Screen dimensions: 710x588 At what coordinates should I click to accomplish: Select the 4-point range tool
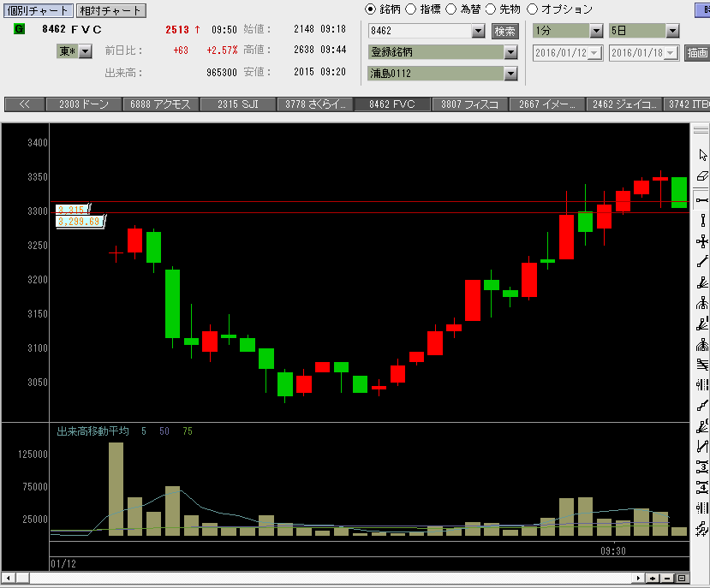(x=702, y=488)
